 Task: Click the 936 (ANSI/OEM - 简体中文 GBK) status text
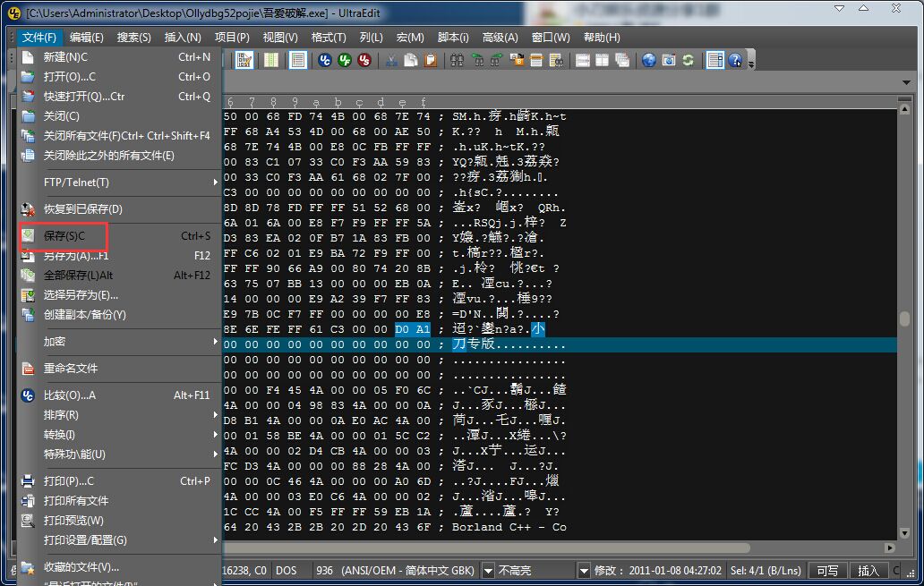(396, 571)
